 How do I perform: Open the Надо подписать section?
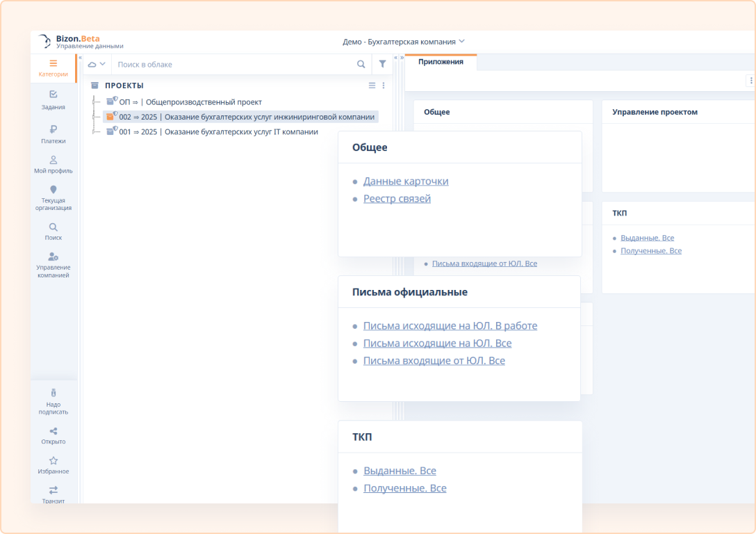(54, 401)
